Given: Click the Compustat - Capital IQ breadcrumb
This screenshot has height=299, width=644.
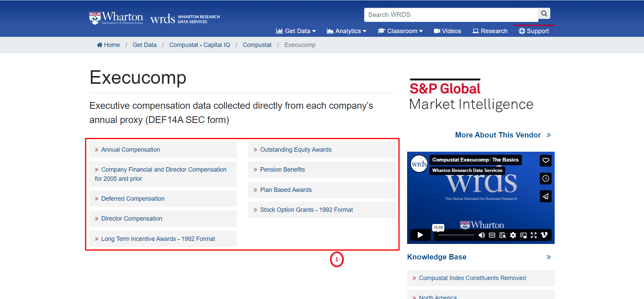Looking at the screenshot, I should (200, 45).
